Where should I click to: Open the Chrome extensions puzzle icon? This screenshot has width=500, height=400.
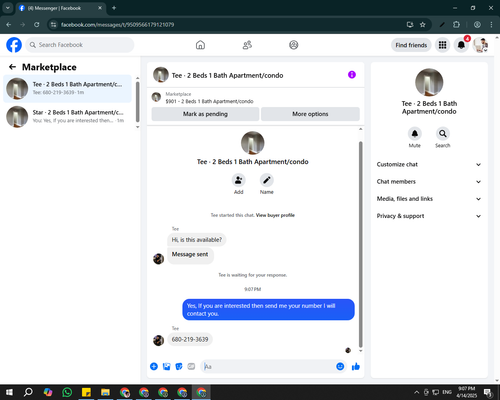pos(456,25)
